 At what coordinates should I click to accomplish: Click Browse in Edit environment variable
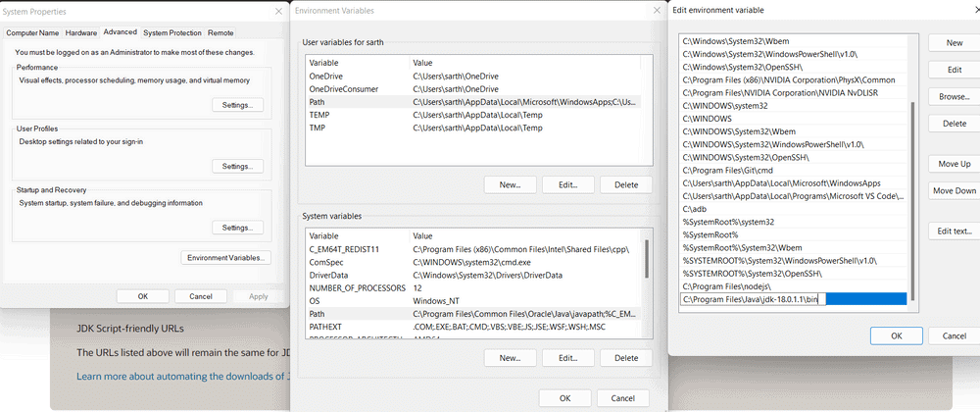[x=954, y=97]
